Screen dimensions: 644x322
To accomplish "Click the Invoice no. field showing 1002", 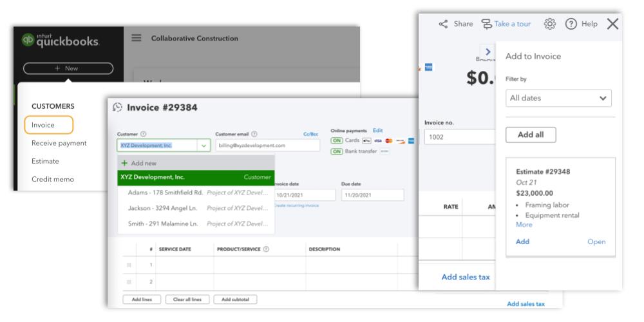I will coord(460,137).
